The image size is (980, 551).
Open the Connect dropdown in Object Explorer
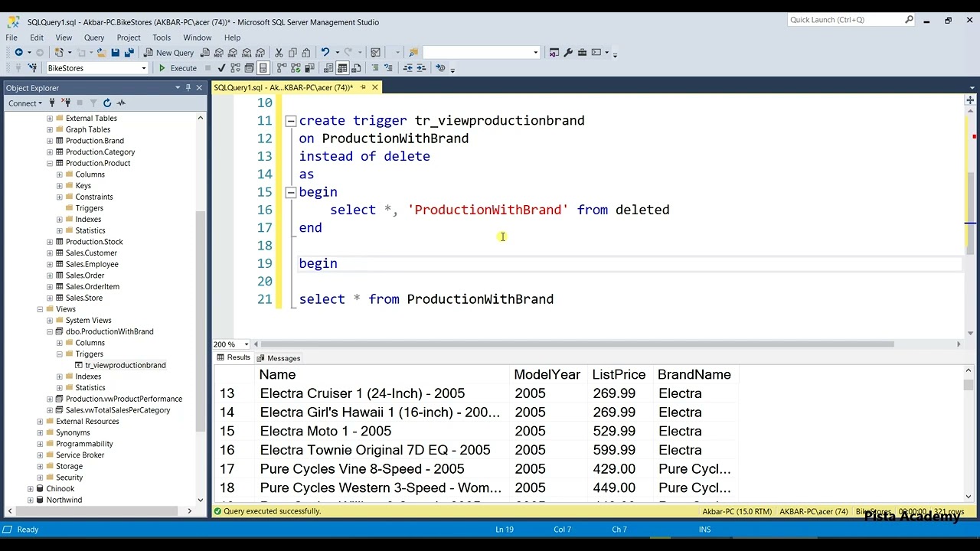[x=24, y=103]
